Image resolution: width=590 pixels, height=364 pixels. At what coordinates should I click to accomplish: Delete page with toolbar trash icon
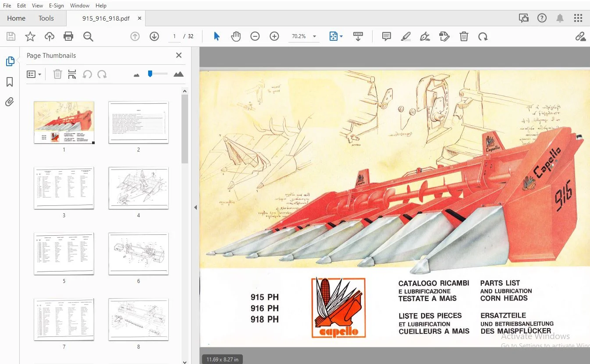pyautogui.click(x=464, y=36)
